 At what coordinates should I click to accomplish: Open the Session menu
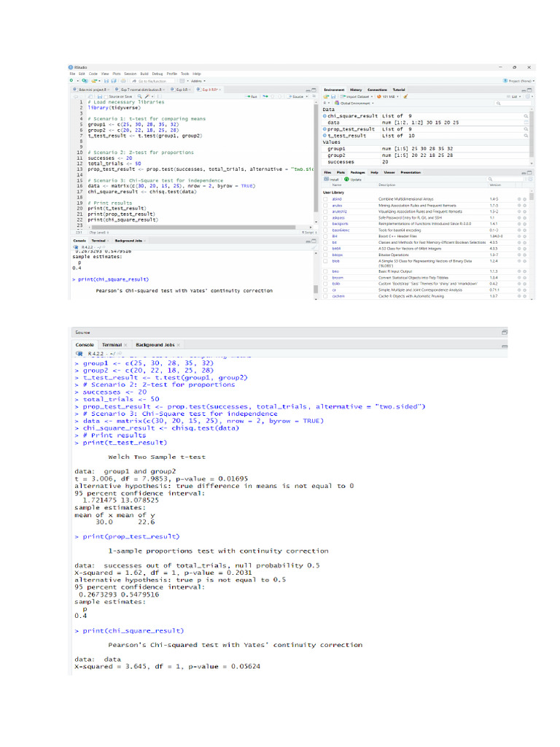[x=131, y=74]
